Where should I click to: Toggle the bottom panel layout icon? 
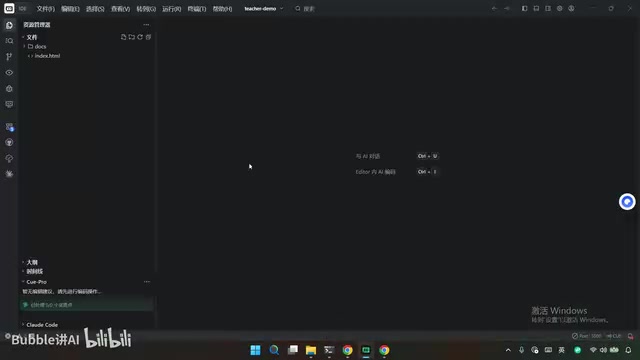[536, 9]
